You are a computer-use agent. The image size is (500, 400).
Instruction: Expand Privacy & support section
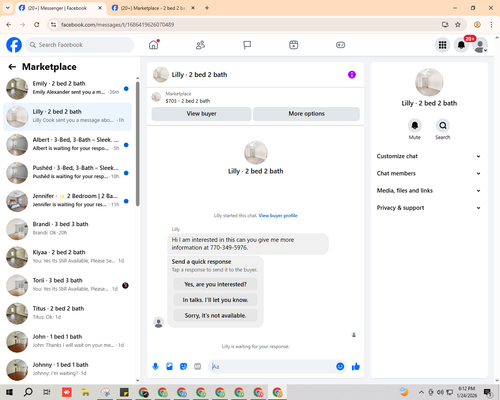pos(429,208)
